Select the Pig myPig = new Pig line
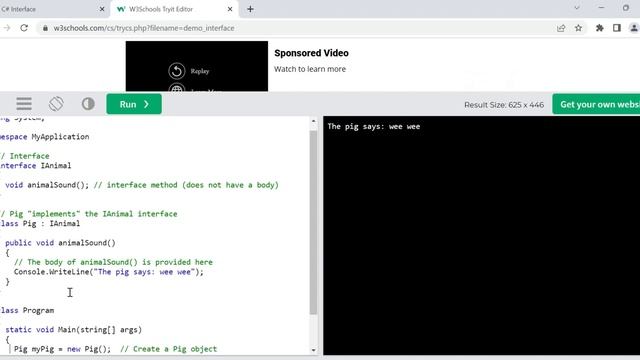 pos(116,349)
